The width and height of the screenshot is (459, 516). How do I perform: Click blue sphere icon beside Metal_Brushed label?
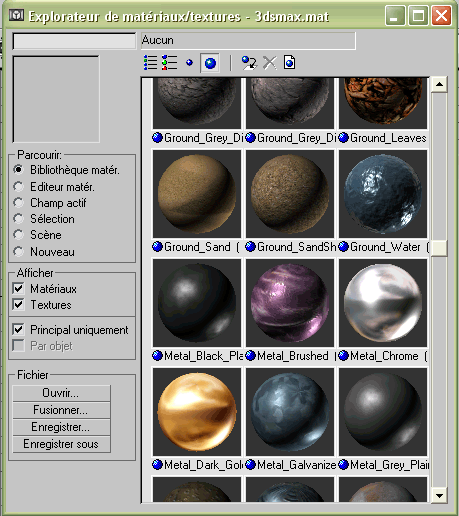coord(250,356)
